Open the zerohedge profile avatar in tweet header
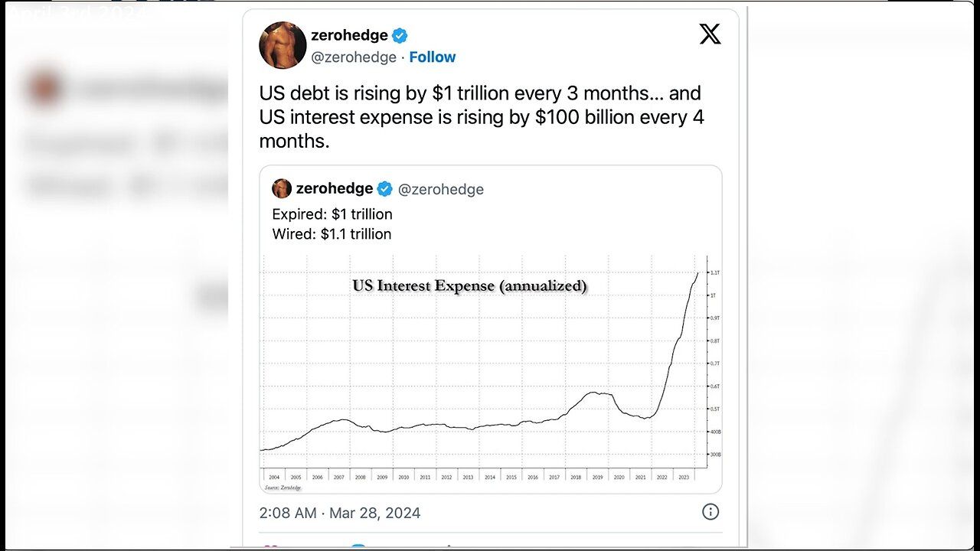Image resolution: width=980 pixels, height=551 pixels. pos(283,45)
